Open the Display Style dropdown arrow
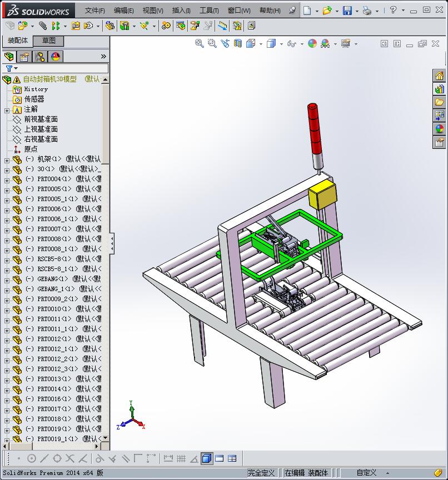The width and height of the screenshot is (448, 480). [x=281, y=44]
